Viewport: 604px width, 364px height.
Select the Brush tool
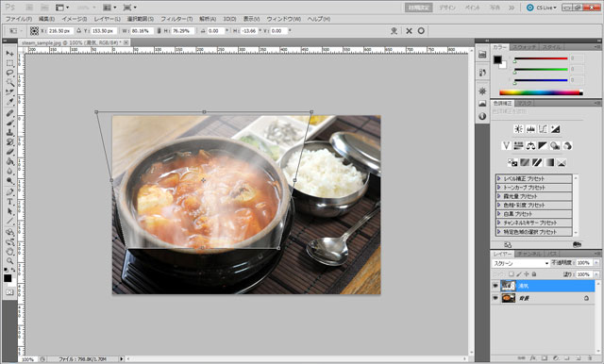tap(10, 124)
